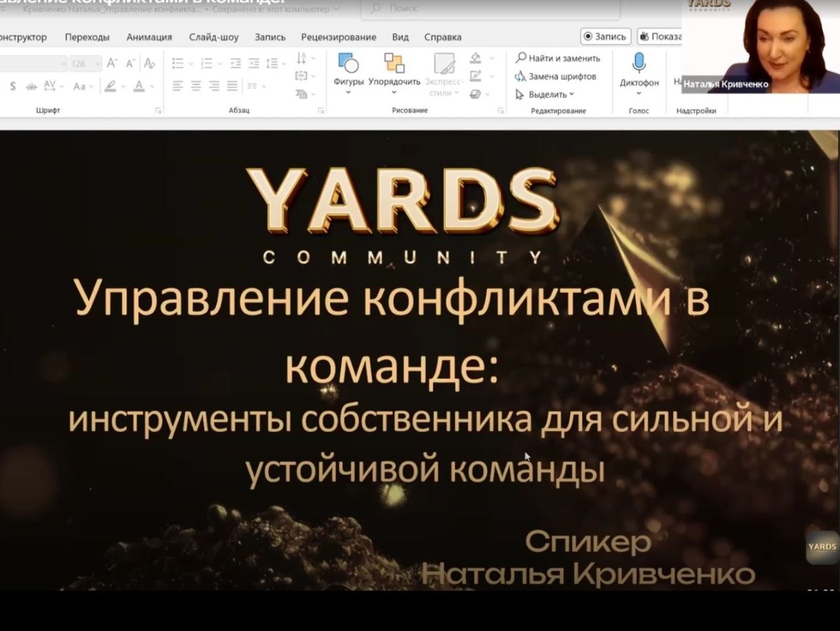Click the text direction icon
Screen dimensions: 840x631
coord(302,57)
